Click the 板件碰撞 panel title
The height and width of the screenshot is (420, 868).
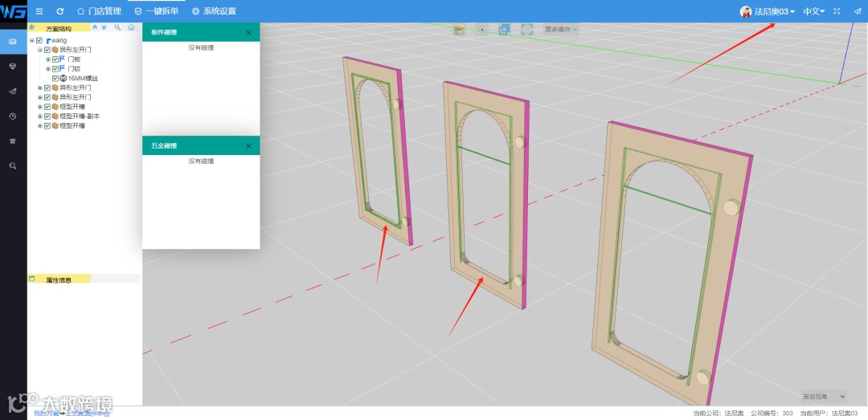pos(164,33)
